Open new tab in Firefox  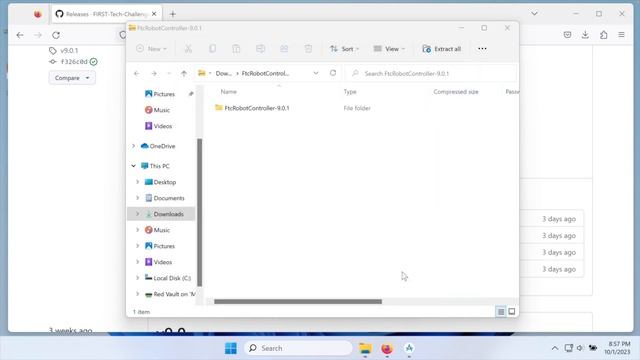tap(173, 14)
